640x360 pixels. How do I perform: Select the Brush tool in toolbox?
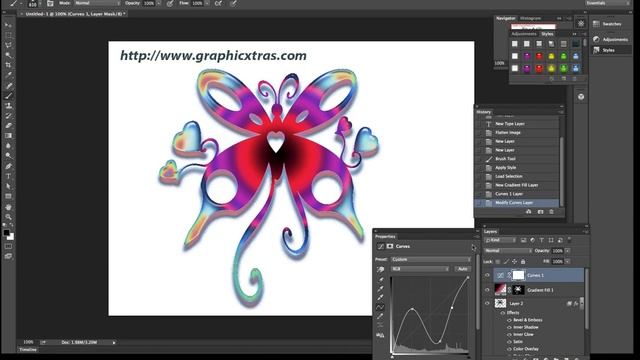pyautogui.click(x=8, y=96)
